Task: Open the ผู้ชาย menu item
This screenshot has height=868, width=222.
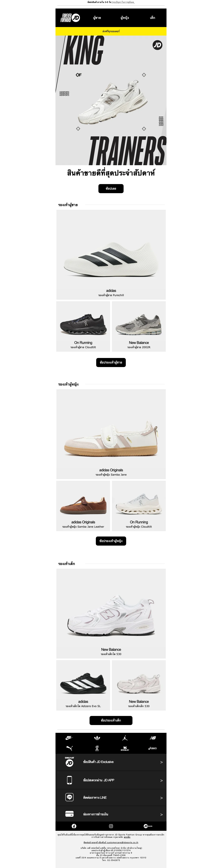Action: (97, 18)
